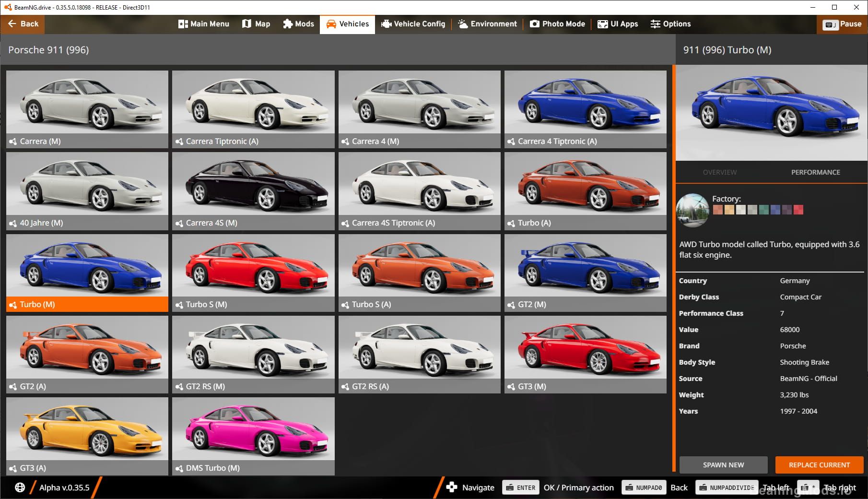The height and width of the screenshot is (499, 868).
Task: Click the config icon beside Carrera Tiptronic (A)
Action: tap(179, 142)
